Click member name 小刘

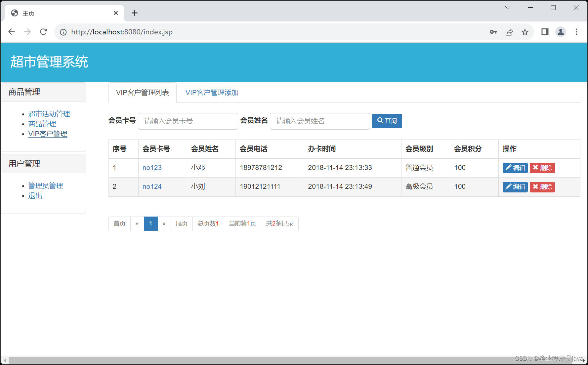[x=198, y=186]
